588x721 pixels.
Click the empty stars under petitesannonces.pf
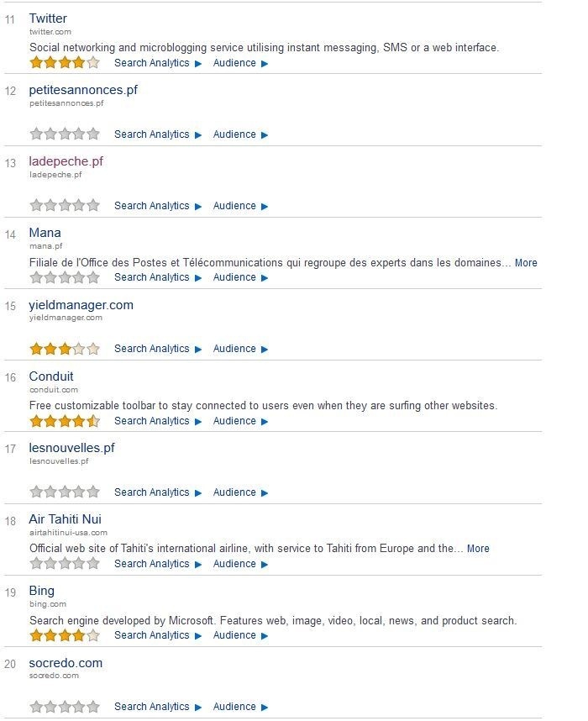pos(65,134)
